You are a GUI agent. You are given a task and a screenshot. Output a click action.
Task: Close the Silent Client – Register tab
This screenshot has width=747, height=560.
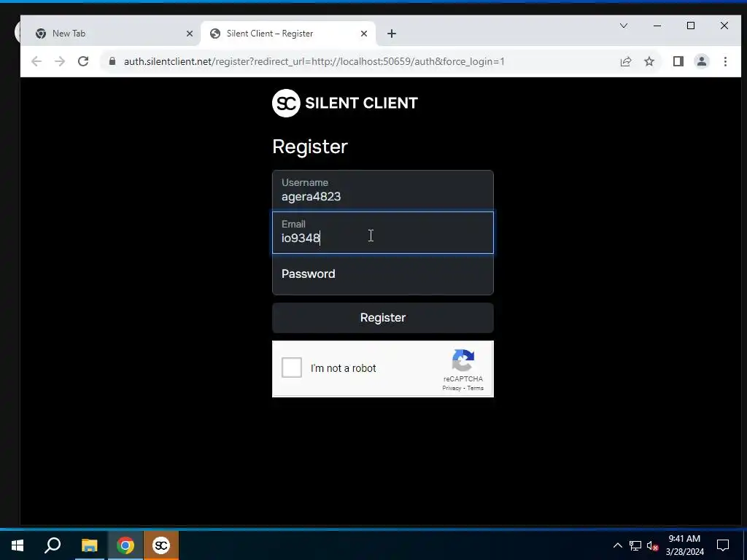[364, 34]
